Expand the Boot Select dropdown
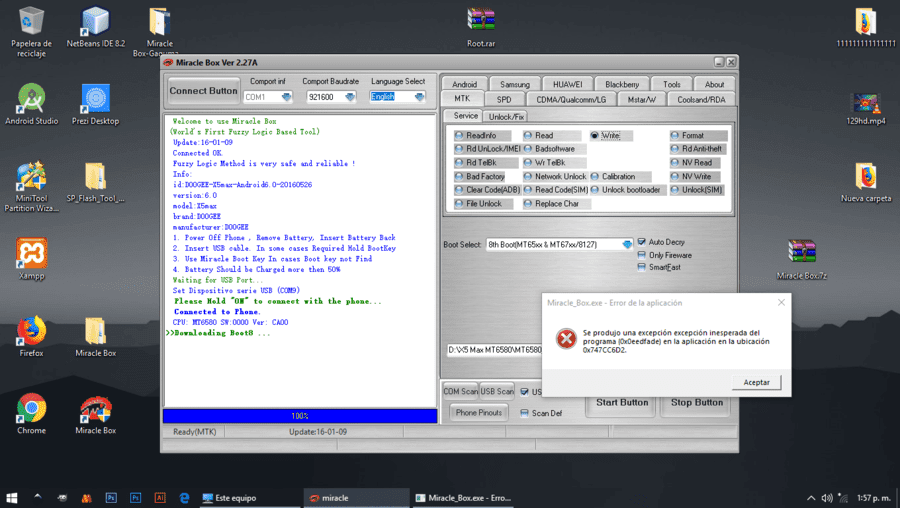This screenshot has height=508, width=900. pos(627,245)
